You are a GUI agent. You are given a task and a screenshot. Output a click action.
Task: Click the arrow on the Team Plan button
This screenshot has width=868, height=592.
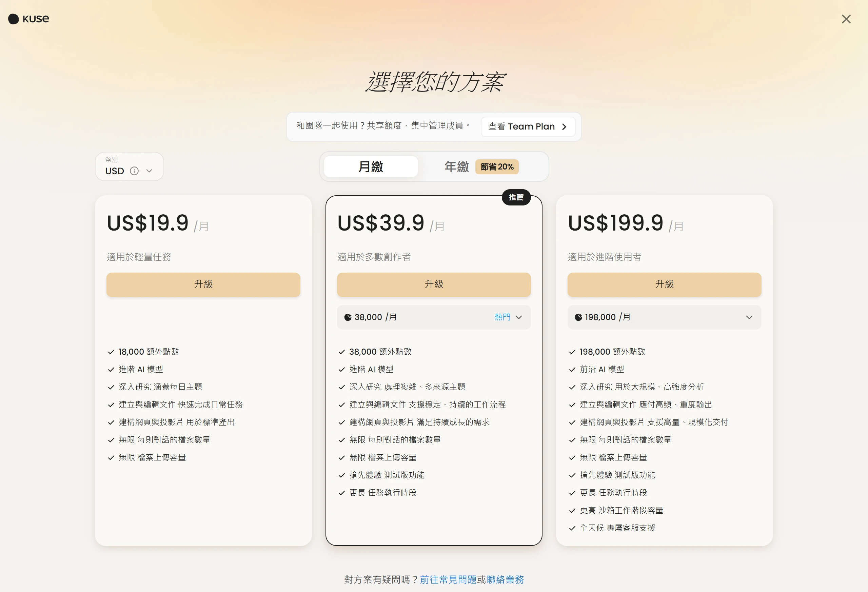(x=564, y=127)
